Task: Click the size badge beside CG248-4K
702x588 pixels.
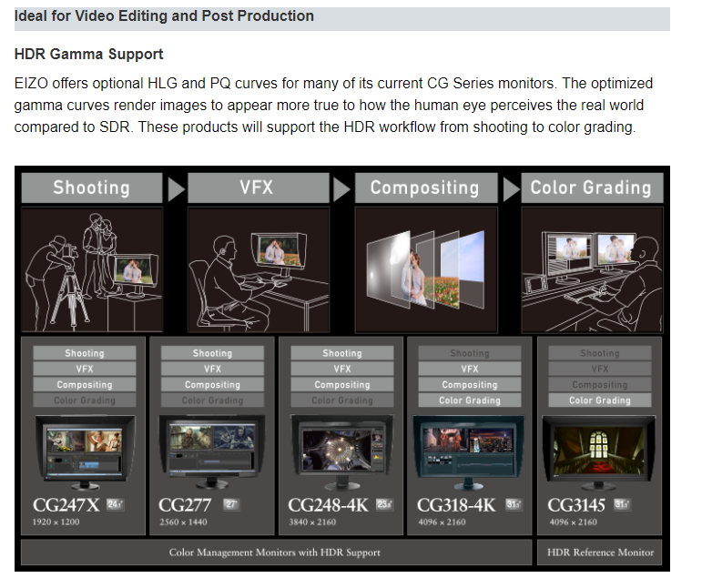Action: [384, 504]
